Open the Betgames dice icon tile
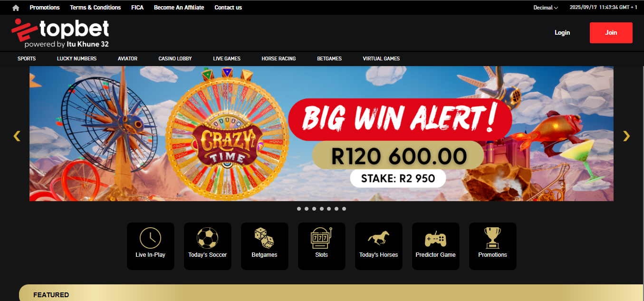The height and width of the screenshot is (301, 644). (265, 246)
